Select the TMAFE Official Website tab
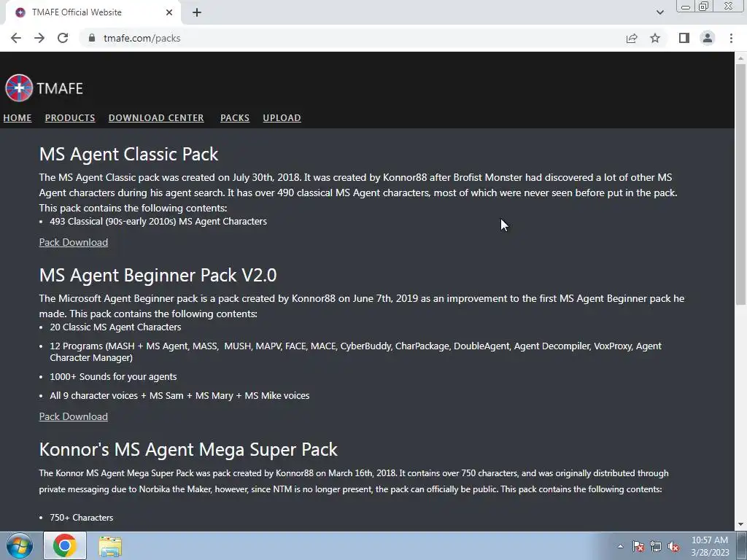The height and width of the screenshot is (560, 747). point(90,12)
